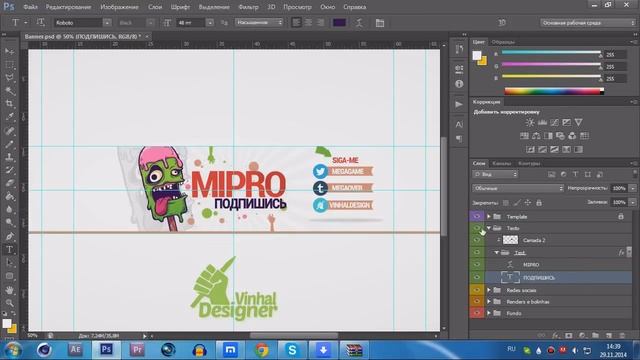Select the Brush tool
The image size is (640, 360).
(9, 144)
